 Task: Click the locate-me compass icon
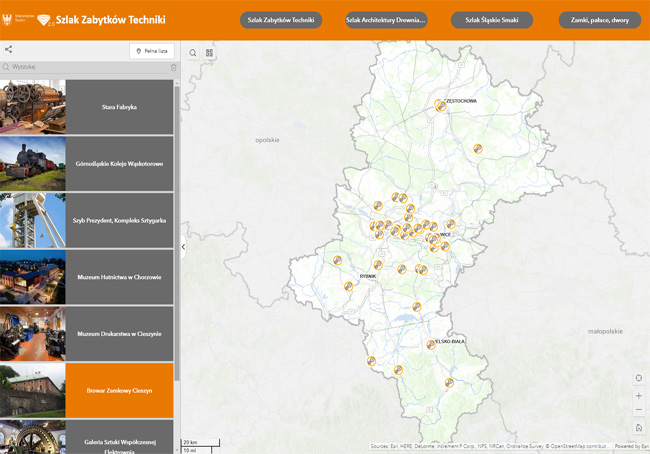click(x=639, y=378)
